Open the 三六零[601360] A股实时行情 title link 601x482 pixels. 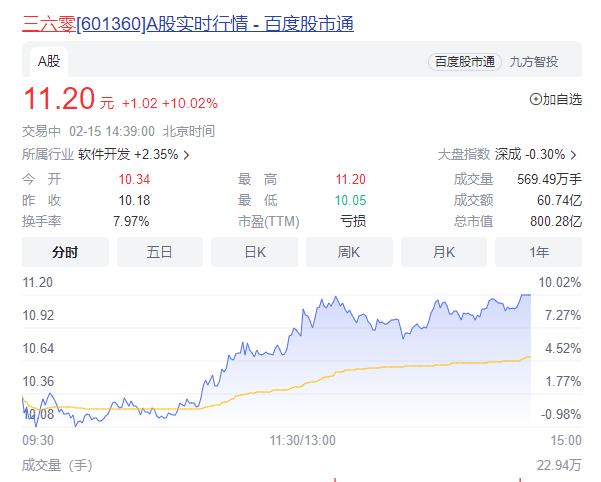click(187, 23)
